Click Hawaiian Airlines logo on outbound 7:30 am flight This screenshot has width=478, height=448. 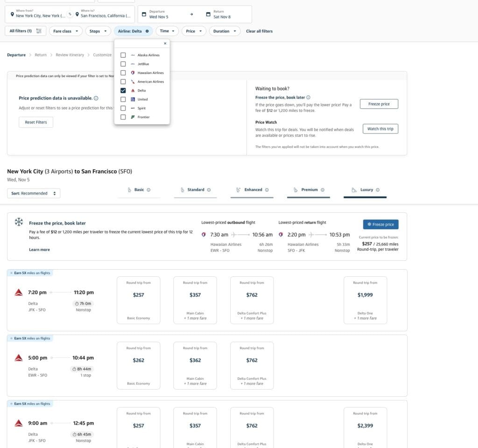pyautogui.click(x=204, y=235)
